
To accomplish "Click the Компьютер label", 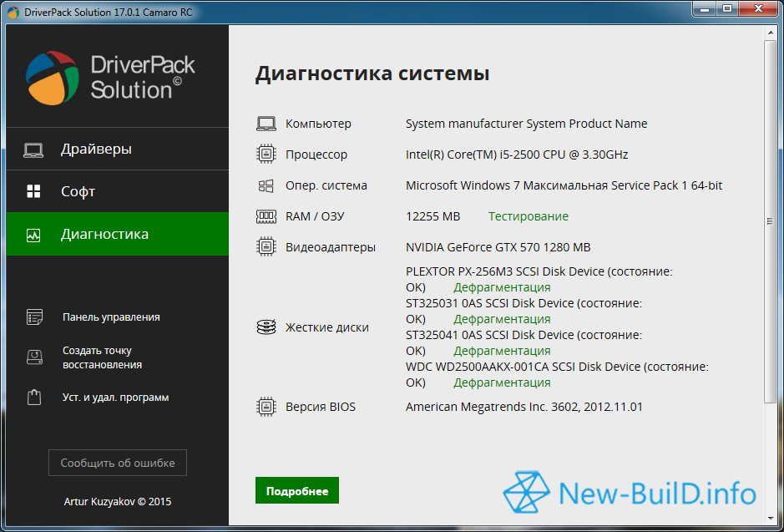I will tap(318, 124).
